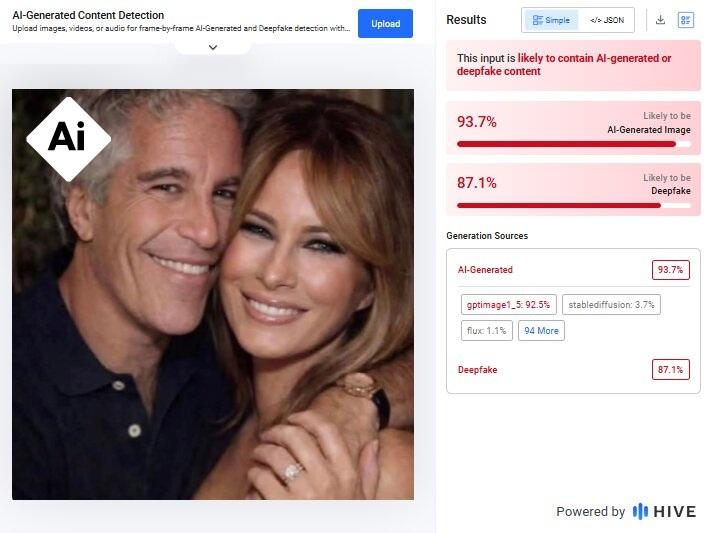This screenshot has width=707, height=533.
Task: Select the gptimage1_5 92.5% chip
Action: click(509, 304)
